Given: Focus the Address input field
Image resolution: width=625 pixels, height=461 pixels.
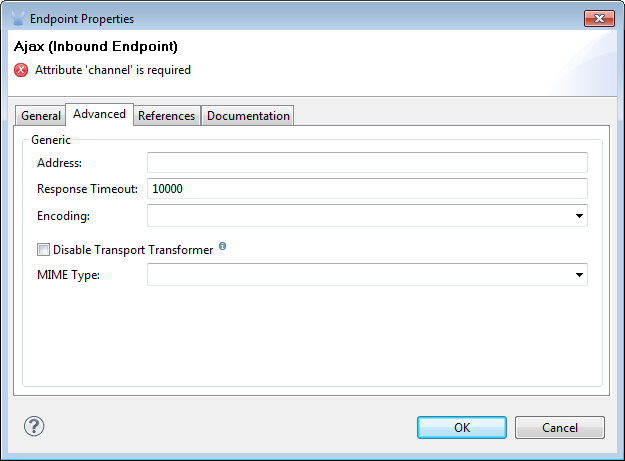Looking at the screenshot, I should [366, 163].
